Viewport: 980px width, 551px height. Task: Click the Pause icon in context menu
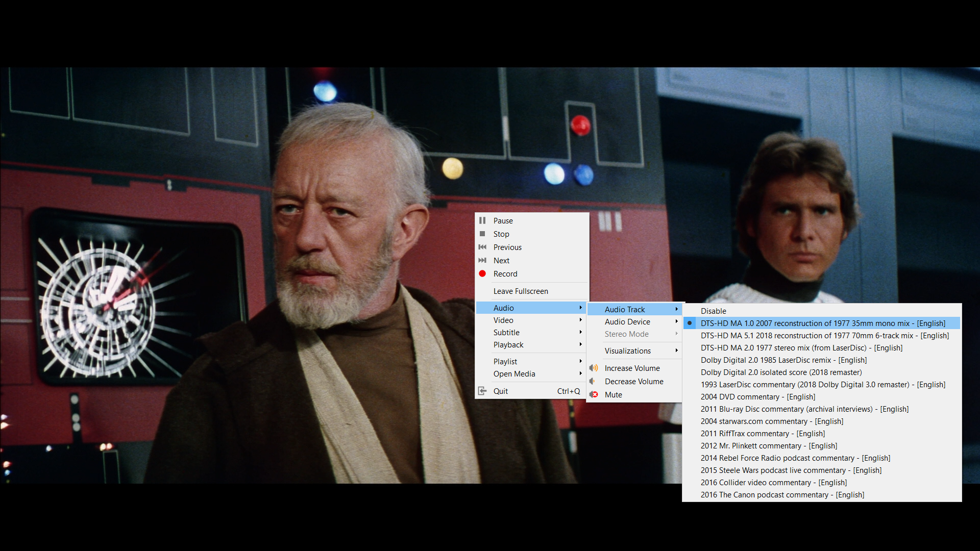[x=482, y=220]
